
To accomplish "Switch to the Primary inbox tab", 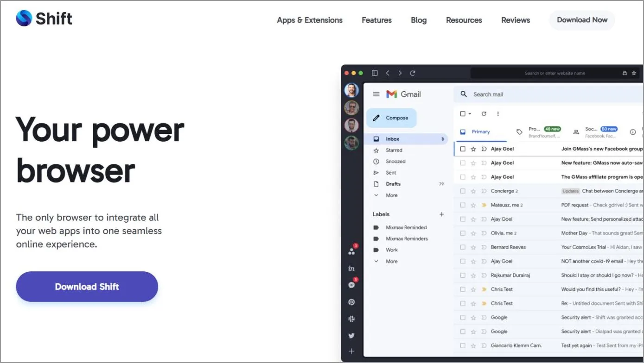I will [x=481, y=132].
